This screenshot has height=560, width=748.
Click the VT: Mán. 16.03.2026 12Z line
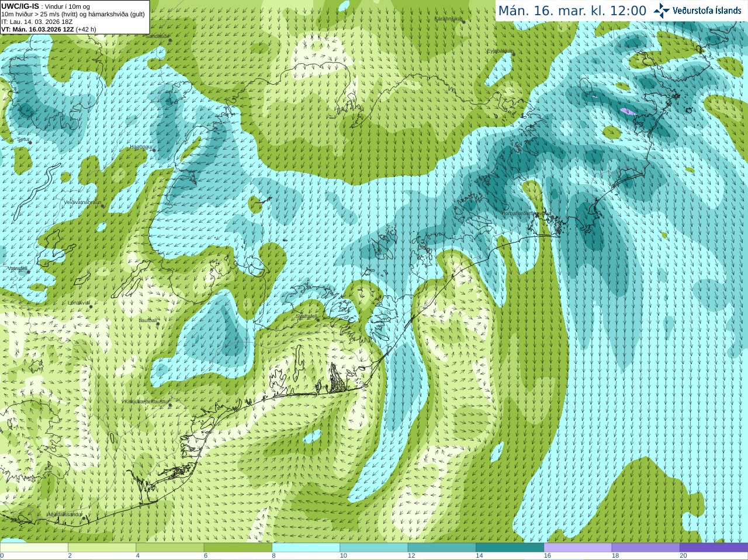point(49,29)
